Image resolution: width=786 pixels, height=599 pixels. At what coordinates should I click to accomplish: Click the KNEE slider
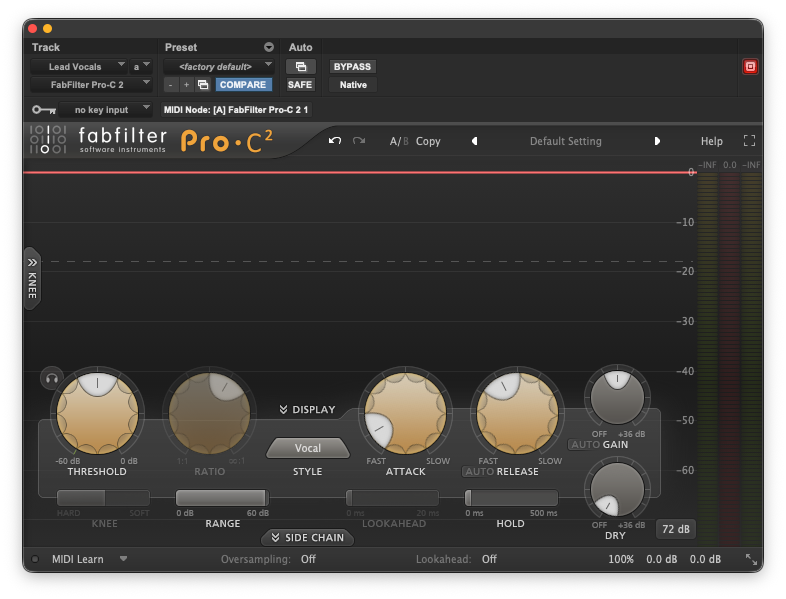[x=103, y=498]
